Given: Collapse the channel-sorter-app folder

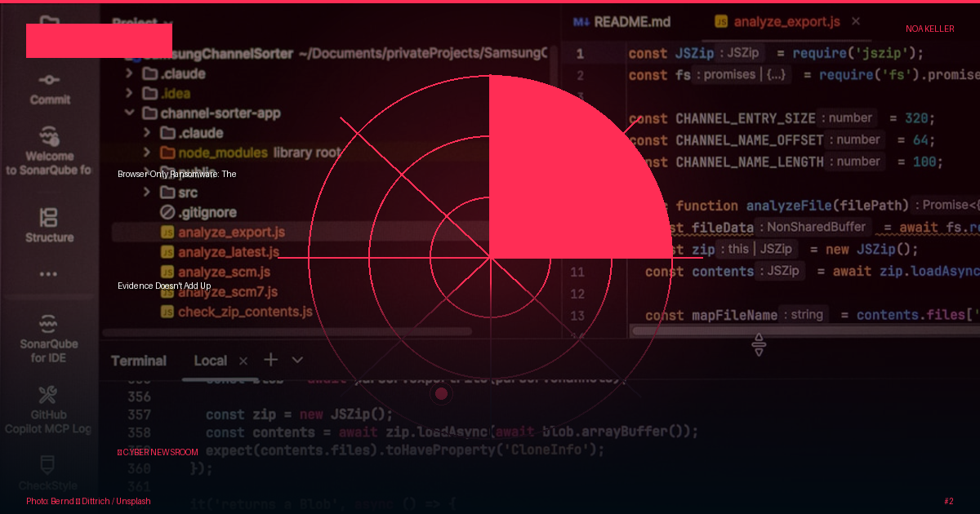Looking at the screenshot, I should tap(129, 113).
